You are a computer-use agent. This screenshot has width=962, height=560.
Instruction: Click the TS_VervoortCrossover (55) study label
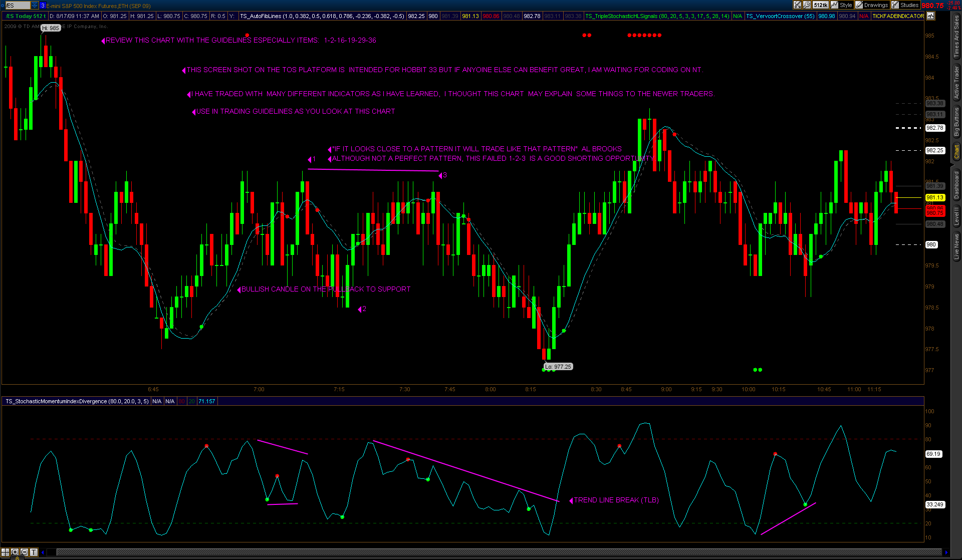click(781, 16)
